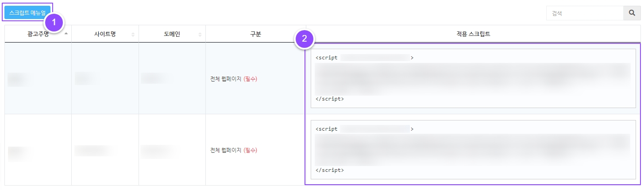Click inside the first row's script code box
Viewport: 644px width, 190px height.
click(473, 78)
